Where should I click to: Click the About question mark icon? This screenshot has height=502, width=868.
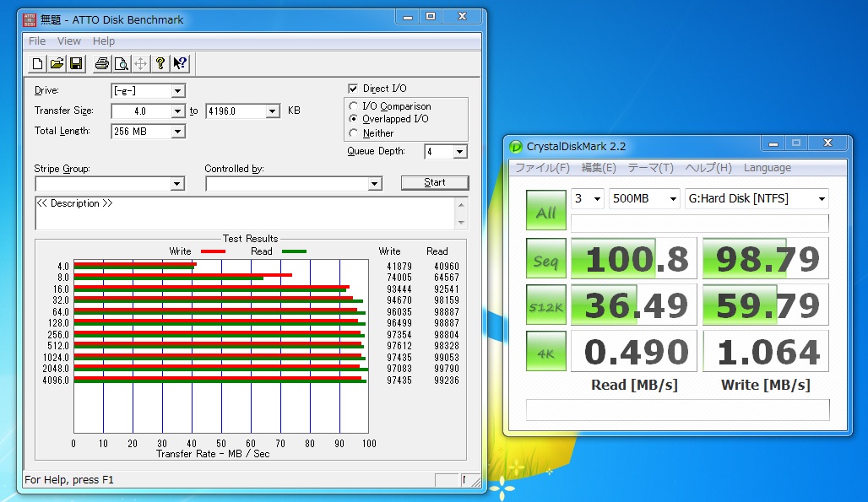[160, 64]
